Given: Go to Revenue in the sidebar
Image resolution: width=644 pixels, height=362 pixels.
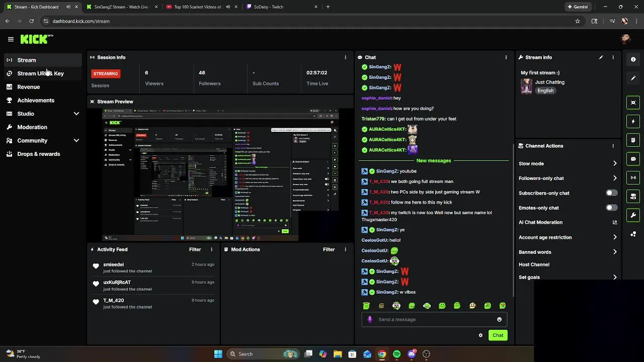Looking at the screenshot, I should coord(43,87).
